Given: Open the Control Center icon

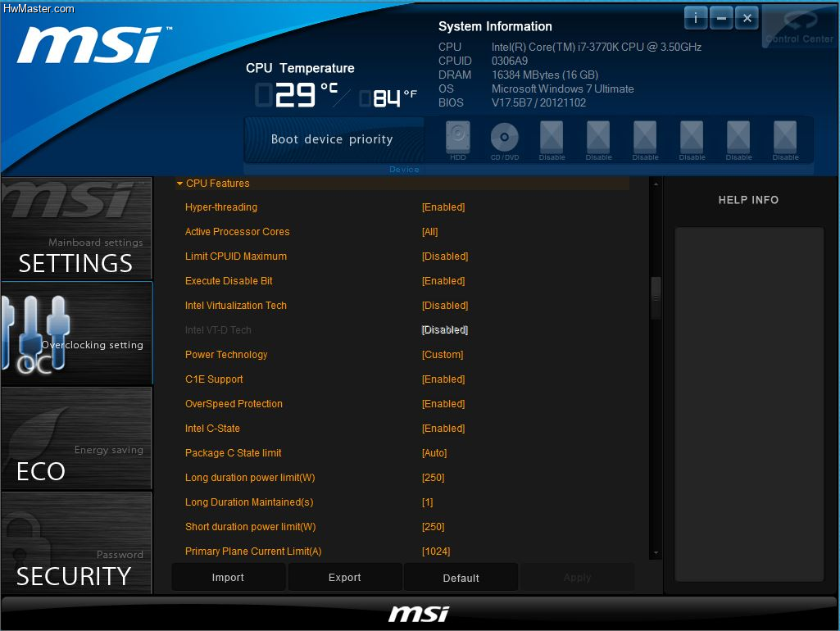Looking at the screenshot, I should (799, 27).
